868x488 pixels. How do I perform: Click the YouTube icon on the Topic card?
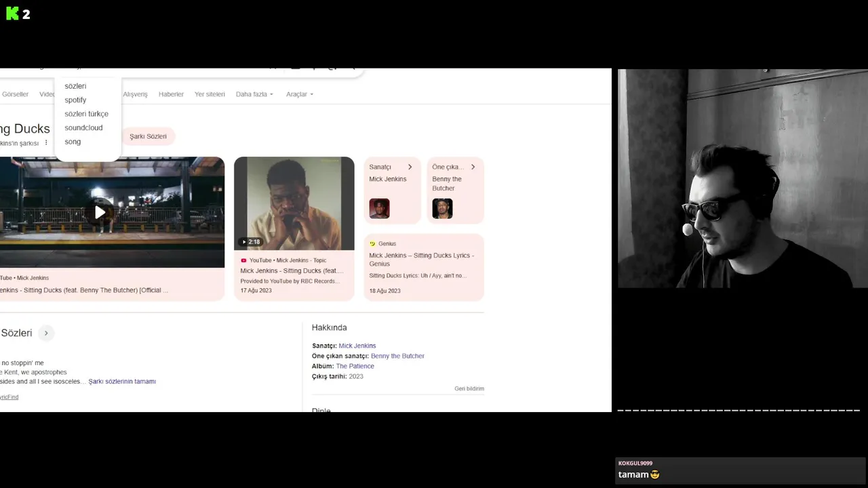(x=243, y=260)
